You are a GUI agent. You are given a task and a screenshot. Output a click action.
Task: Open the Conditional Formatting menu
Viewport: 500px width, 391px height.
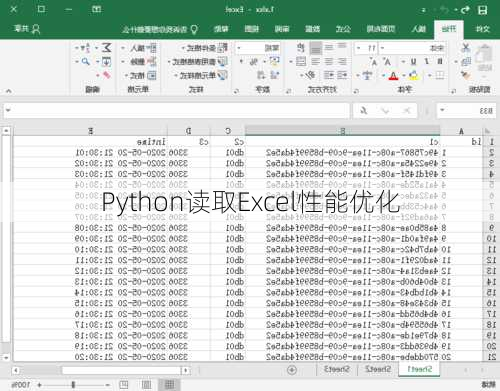click(205, 48)
